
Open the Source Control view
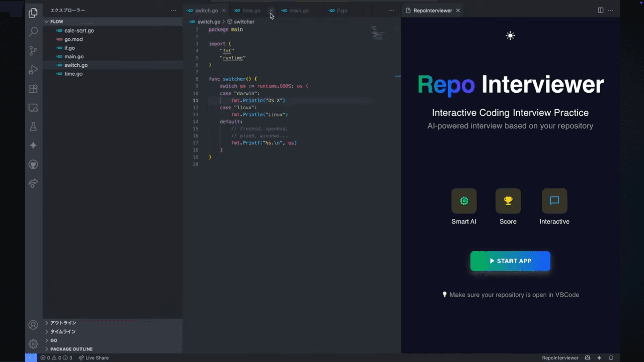coord(33,51)
